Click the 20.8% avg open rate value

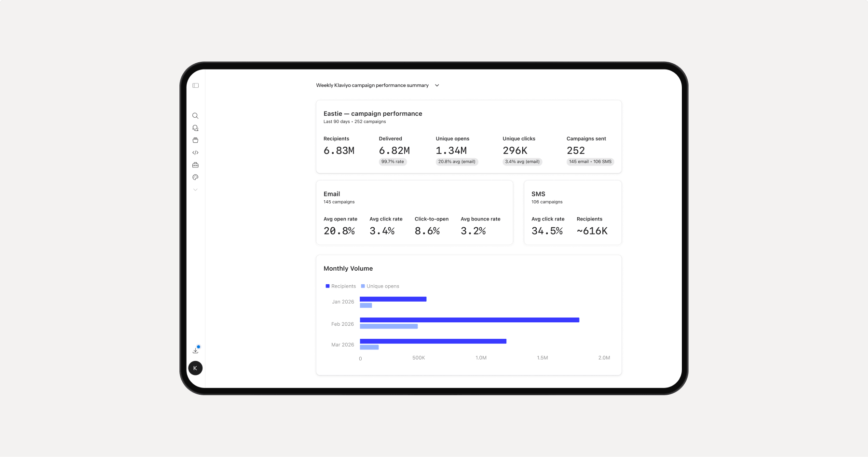339,231
